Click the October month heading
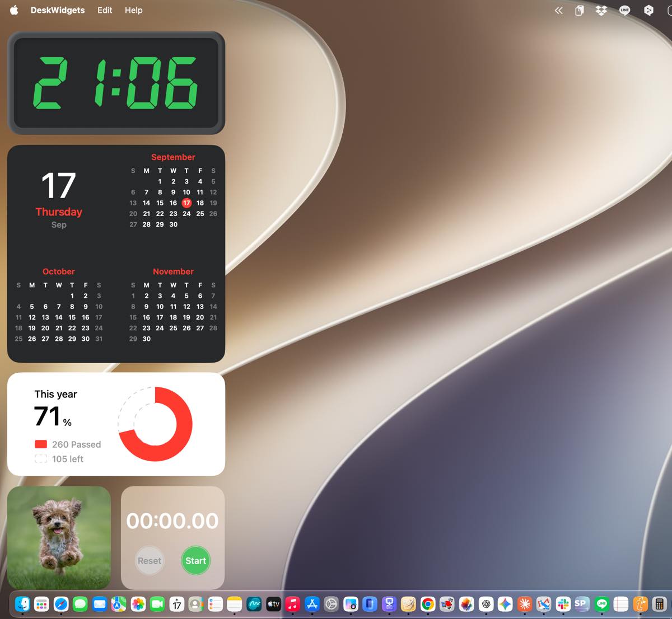 pyautogui.click(x=59, y=271)
